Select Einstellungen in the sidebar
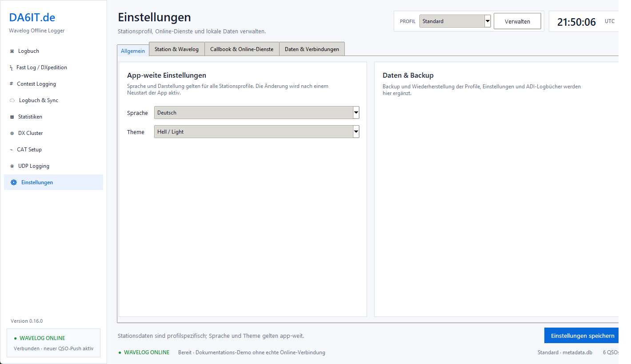The image size is (631, 364). pyautogui.click(x=53, y=182)
